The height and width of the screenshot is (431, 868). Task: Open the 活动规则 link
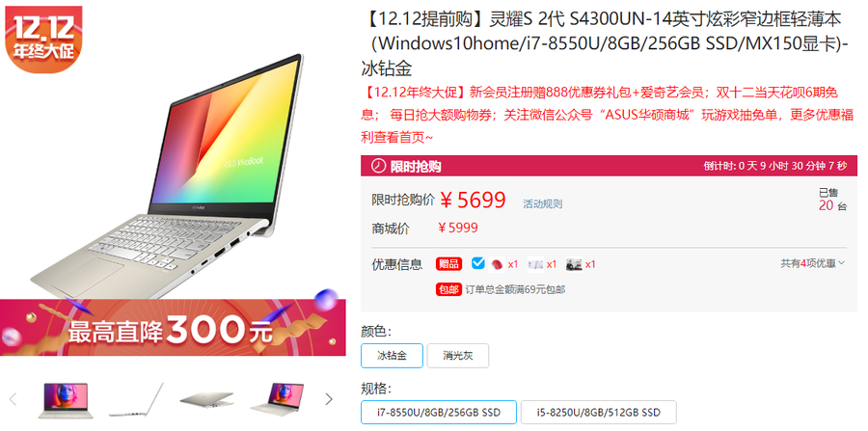point(542,203)
